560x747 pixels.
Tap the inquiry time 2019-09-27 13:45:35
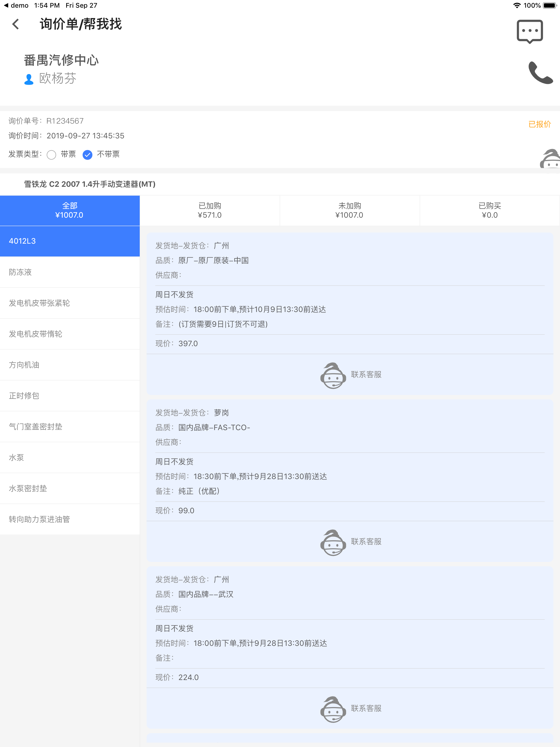(86, 136)
